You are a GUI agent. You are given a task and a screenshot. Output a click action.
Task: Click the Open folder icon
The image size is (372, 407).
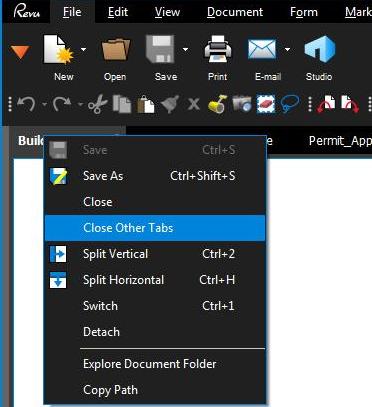116,49
